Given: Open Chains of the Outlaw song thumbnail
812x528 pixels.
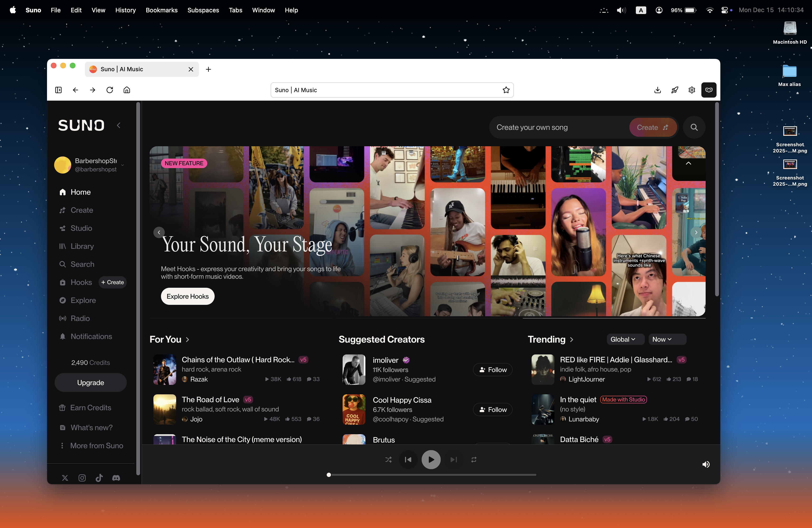Looking at the screenshot, I should (165, 369).
